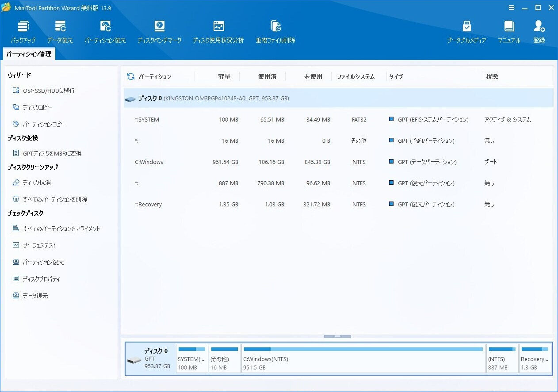This screenshot has height=392, width=558.
Task: Open 重複ファイル削除 tool
Action: point(275,31)
